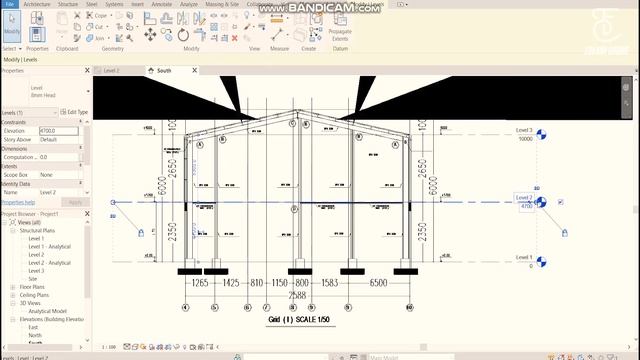This screenshot has height=360, width=640.
Task: Expand the Floor Plans tree node
Action: pyautogui.click(x=13, y=287)
